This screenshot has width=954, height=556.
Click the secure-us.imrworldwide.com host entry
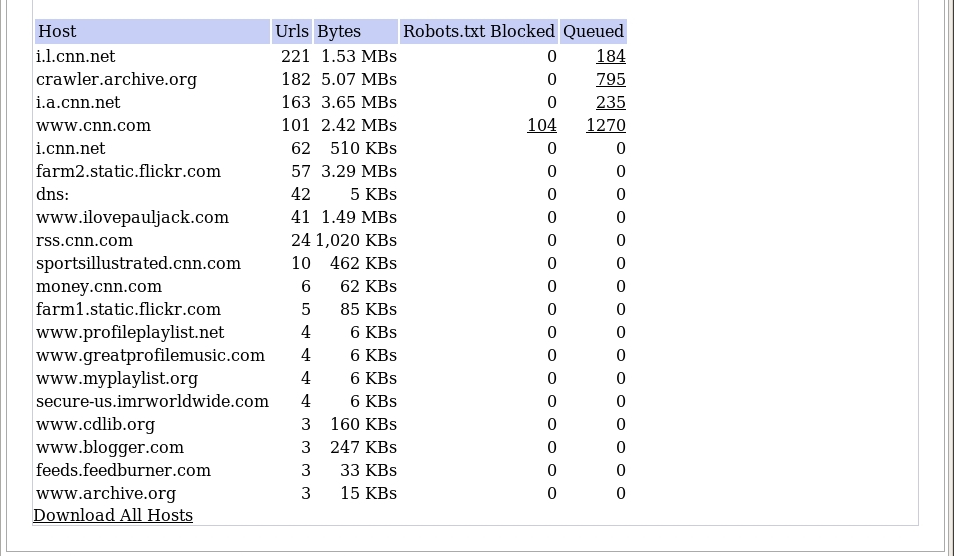pos(152,401)
